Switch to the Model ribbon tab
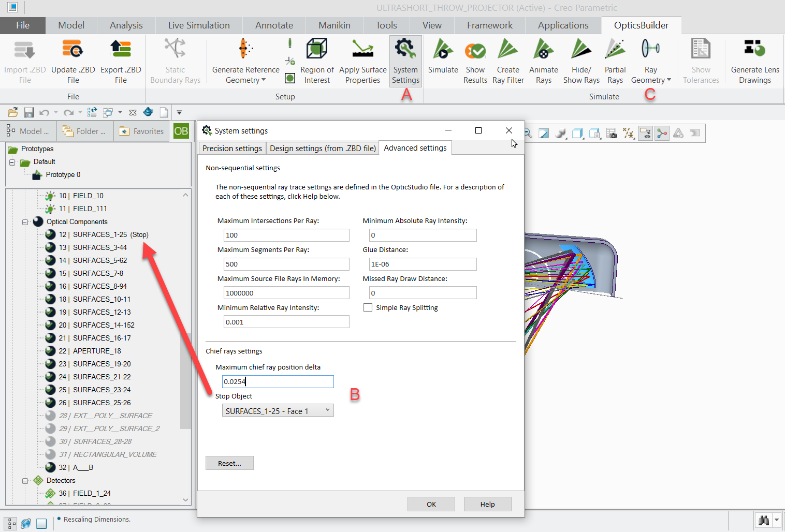 (x=71, y=25)
